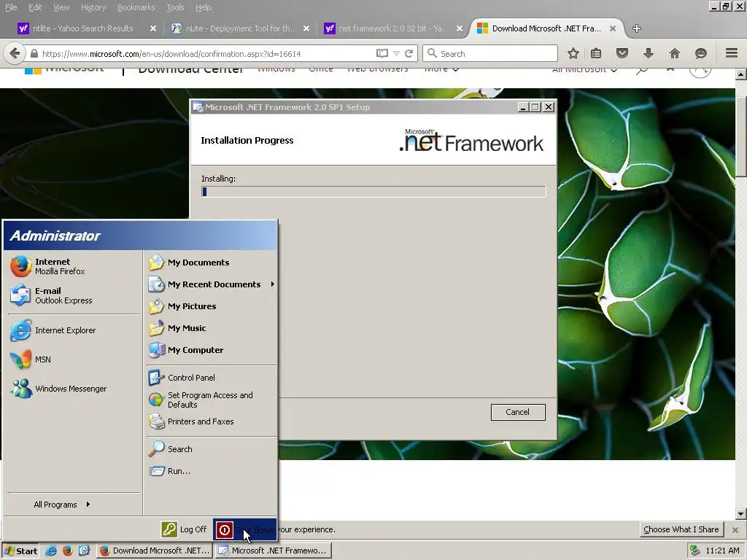Screen dimensions: 747x560
Task: Show bookmarks list icon
Action: coord(596,53)
